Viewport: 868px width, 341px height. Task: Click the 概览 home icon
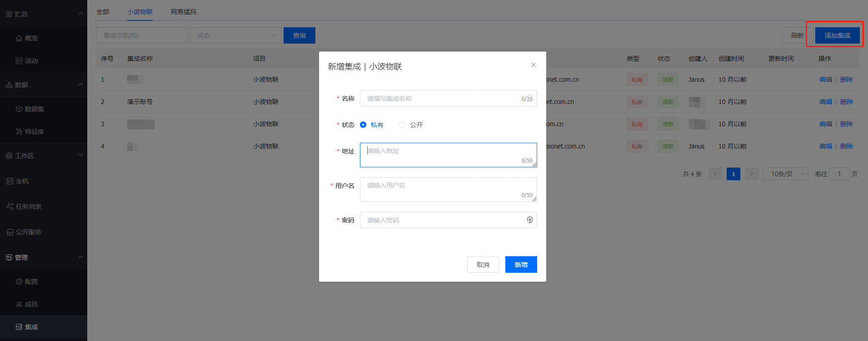[x=19, y=38]
